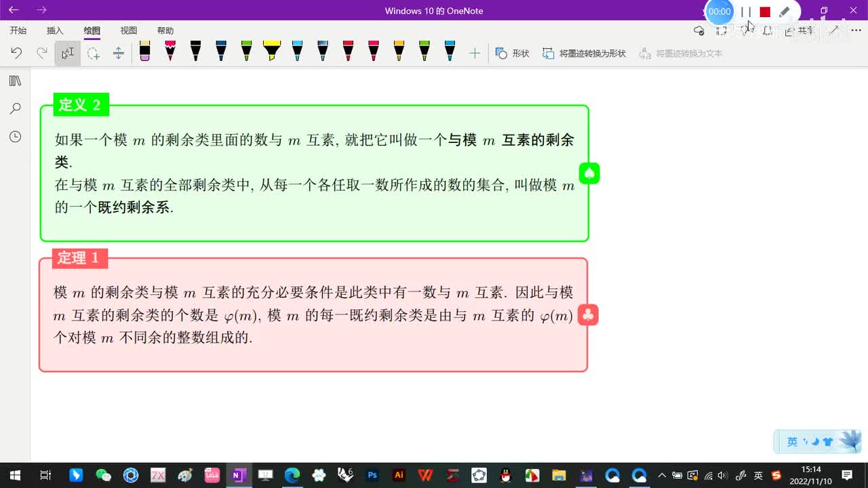Show the notebook navigation panel

15,81
